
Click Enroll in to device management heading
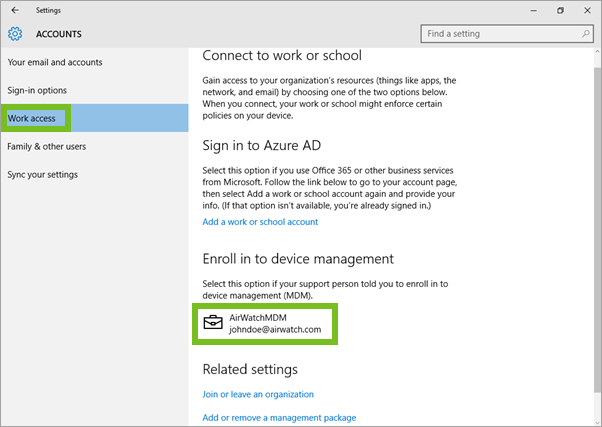(x=298, y=259)
